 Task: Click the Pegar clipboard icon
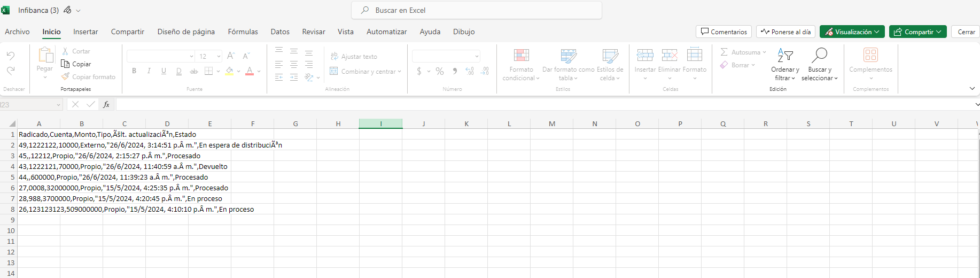[x=45, y=55]
